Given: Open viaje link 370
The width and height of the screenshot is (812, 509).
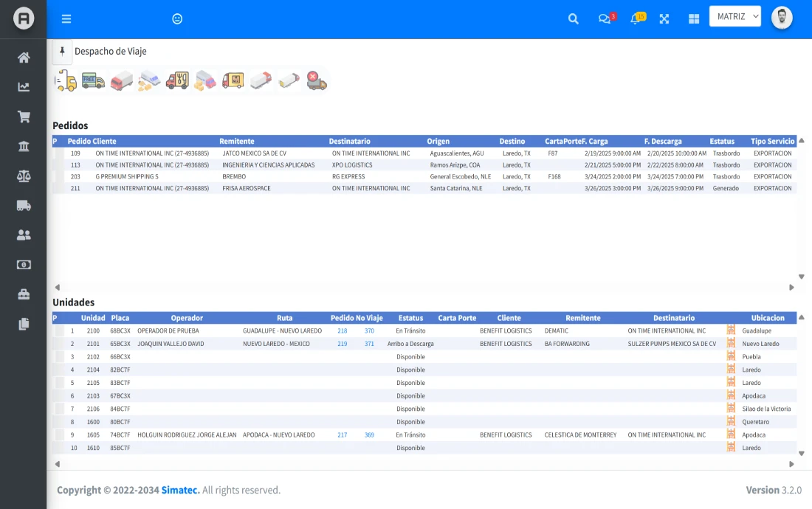Looking at the screenshot, I should (369, 331).
